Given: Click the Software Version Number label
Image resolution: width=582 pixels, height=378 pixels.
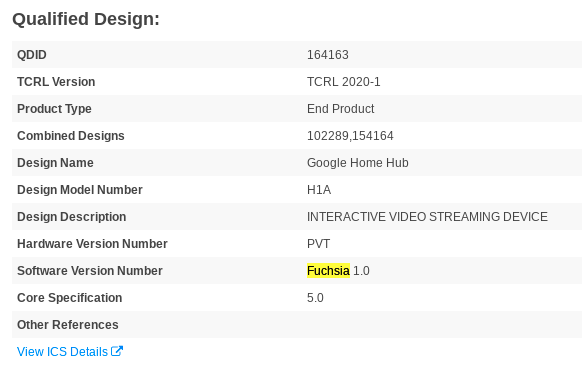Looking at the screenshot, I should tap(90, 271).
